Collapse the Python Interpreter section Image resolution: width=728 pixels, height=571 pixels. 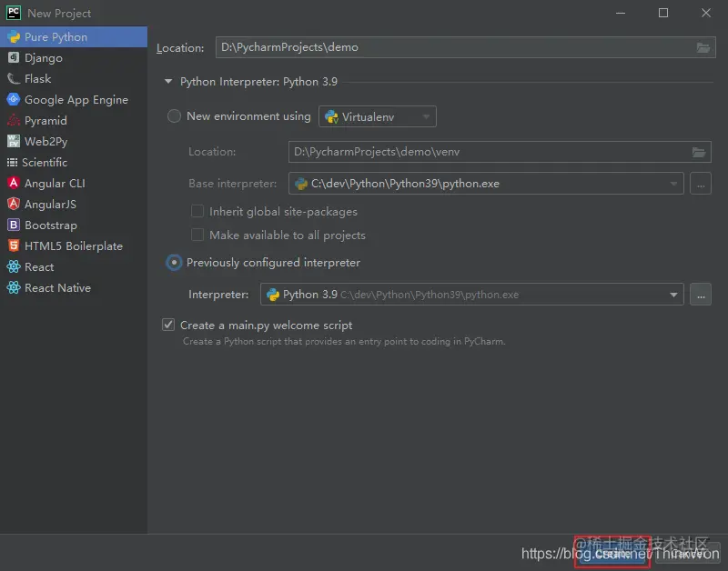click(x=168, y=82)
